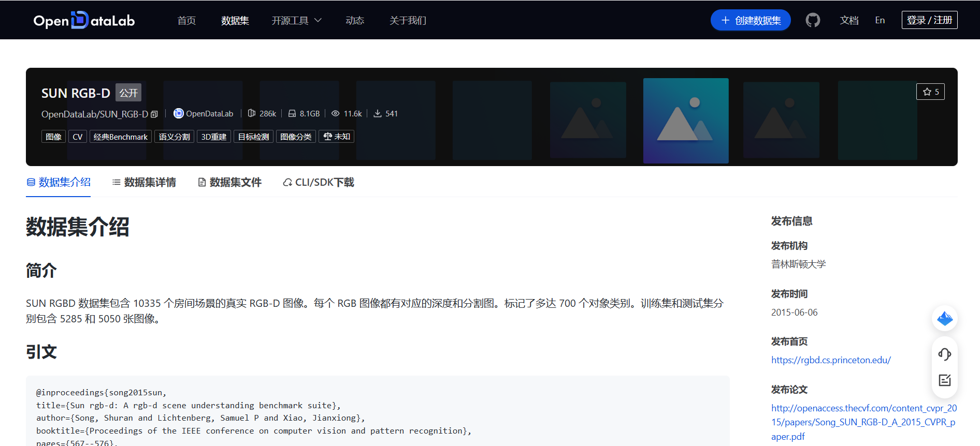Image resolution: width=980 pixels, height=446 pixels.
Task: Open the OpenDataLab logo homepage
Action: point(84,20)
